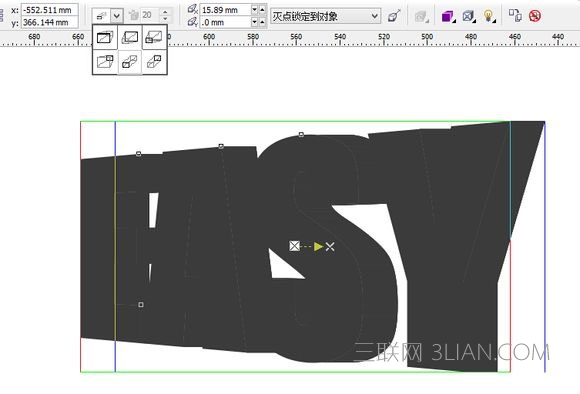Click the page or object vanishing point icon
The height and width of the screenshot is (394, 580).
pos(394,16)
